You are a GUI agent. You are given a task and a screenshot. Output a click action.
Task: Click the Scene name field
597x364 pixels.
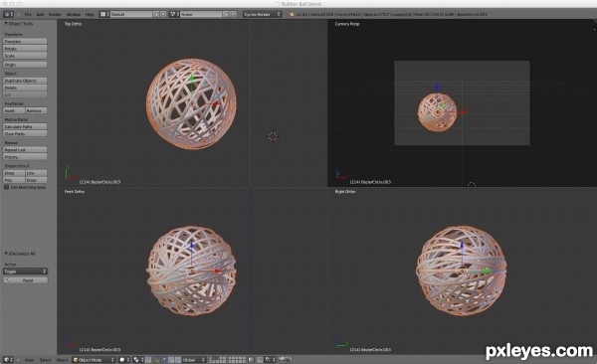point(201,14)
